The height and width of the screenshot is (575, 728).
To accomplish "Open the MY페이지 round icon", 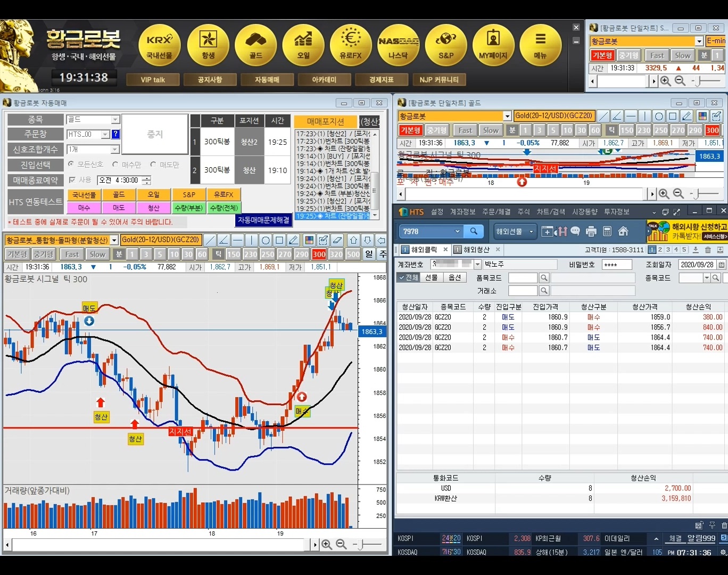I will point(493,45).
